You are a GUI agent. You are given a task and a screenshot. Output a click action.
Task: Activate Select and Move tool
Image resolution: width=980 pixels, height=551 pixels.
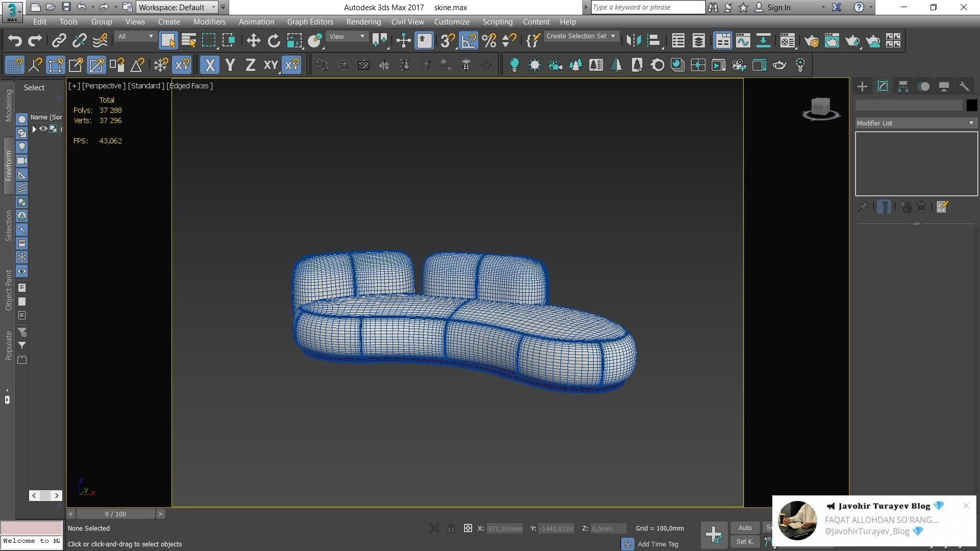pyautogui.click(x=253, y=40)
